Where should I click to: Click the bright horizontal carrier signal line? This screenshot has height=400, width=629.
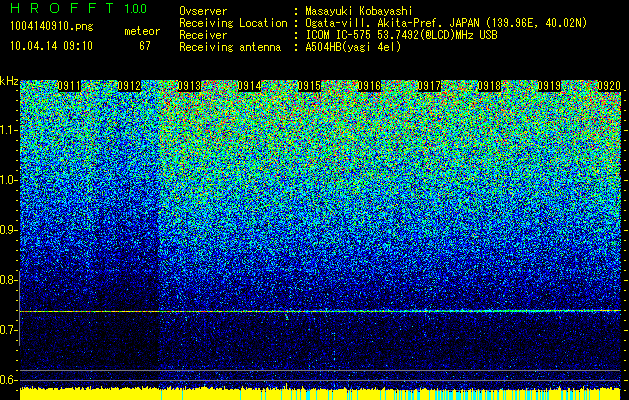click(x=320, y=311)
